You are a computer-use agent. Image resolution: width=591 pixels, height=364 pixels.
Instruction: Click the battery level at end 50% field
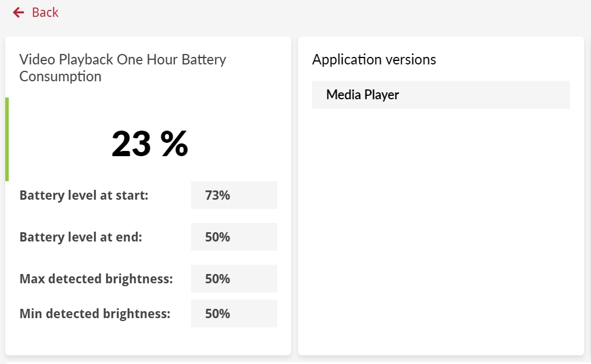(x=234, y=237)
